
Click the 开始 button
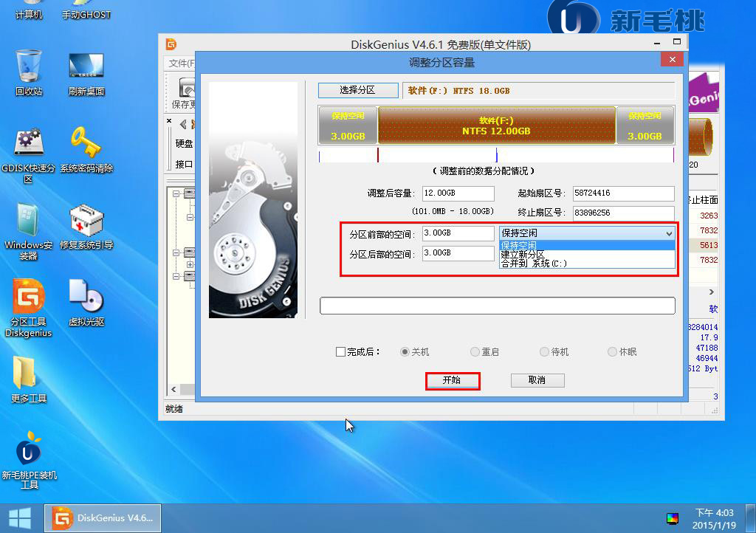click(x=453, y=380)
